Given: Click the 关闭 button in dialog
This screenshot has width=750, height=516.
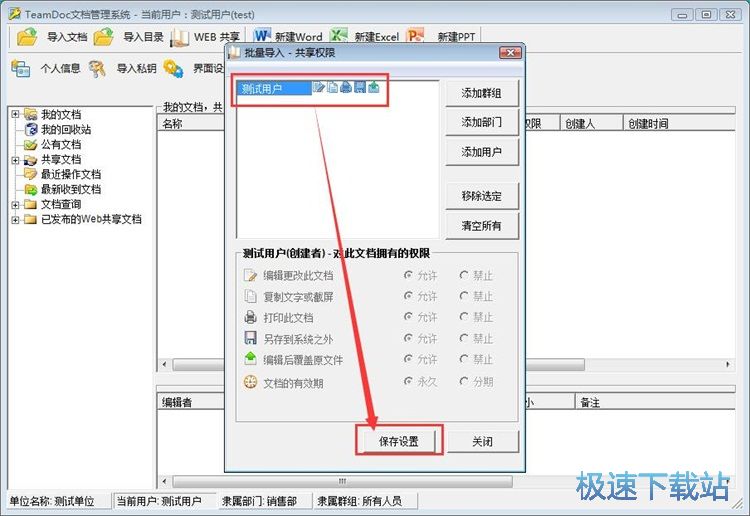Looking at the screenshot, I should 482,441.
